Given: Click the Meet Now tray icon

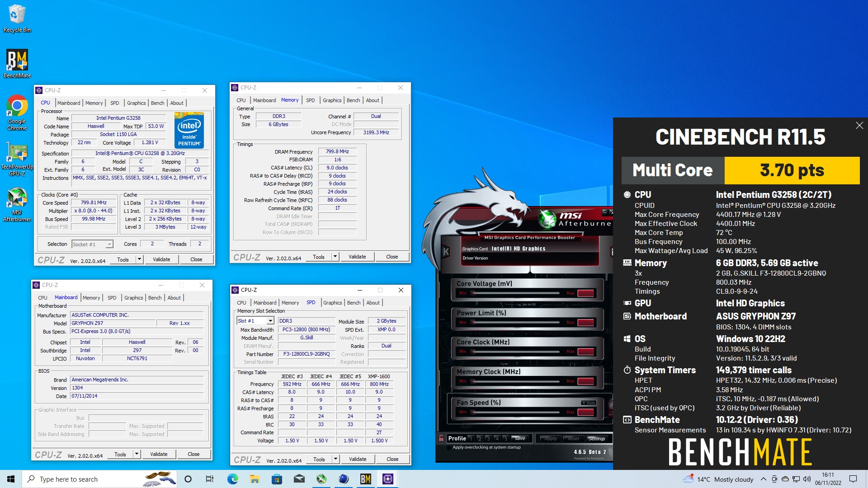Looking at the screenshot, I should (774, 479).
